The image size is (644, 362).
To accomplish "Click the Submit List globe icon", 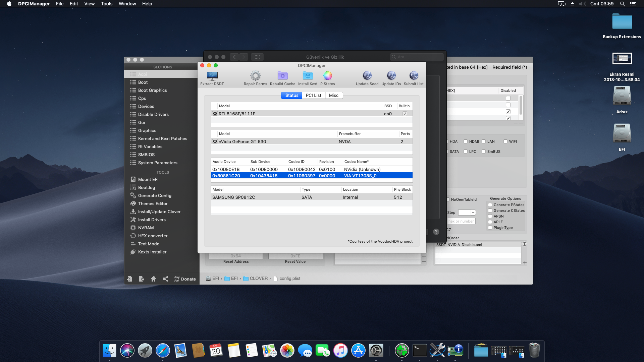I will 414,76.
